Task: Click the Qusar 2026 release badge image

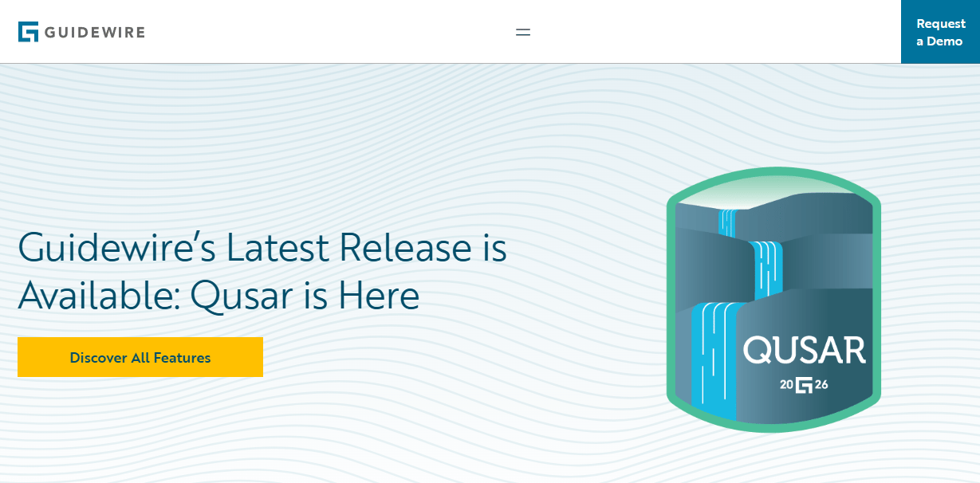Action: coord(773,299)
